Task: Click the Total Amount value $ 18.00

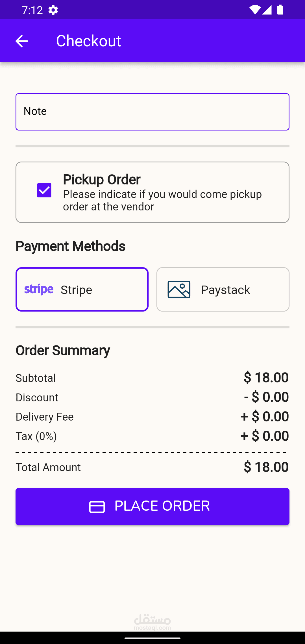Action: [266, 467]
